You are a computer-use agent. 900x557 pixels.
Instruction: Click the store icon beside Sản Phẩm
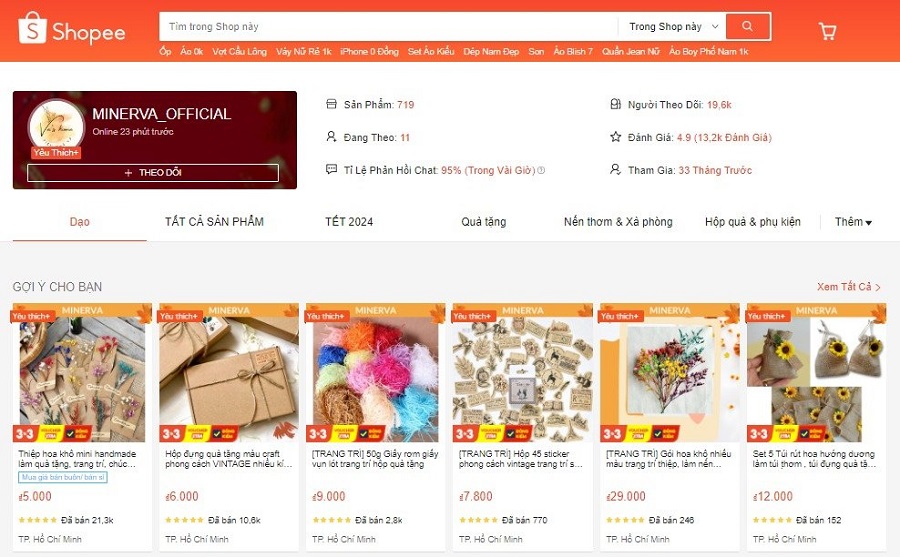[x=331, y=104]
